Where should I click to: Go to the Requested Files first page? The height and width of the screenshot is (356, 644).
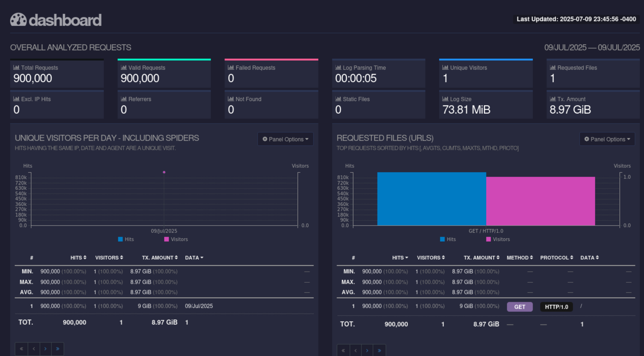point(343,350)
